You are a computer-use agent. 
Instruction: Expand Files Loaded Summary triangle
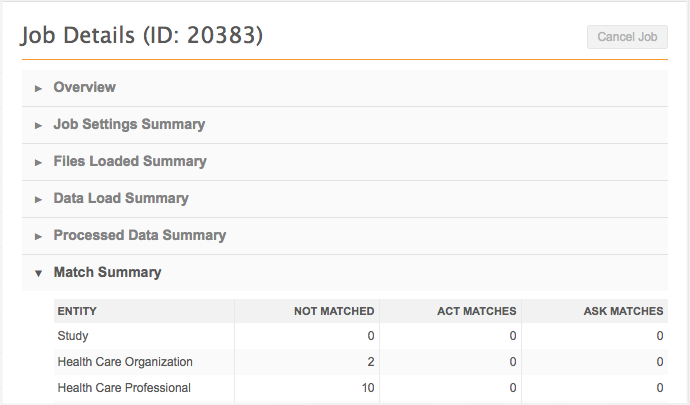[38, 162]
